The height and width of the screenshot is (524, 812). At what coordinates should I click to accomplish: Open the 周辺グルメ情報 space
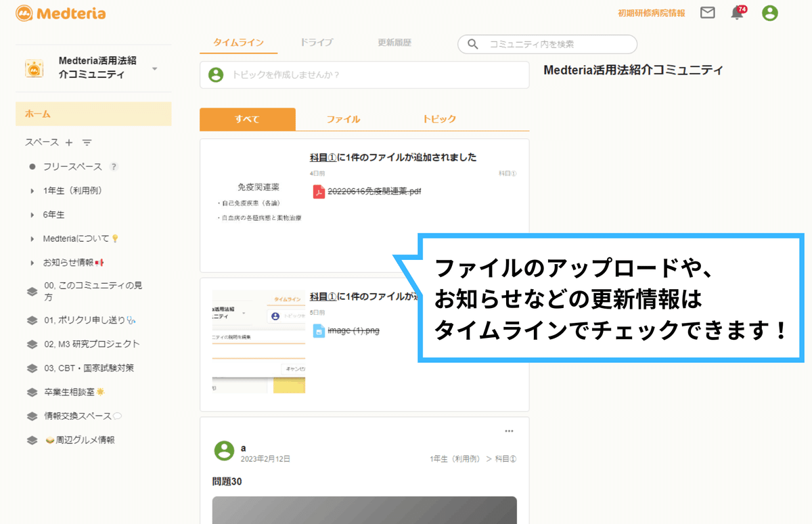79,440
